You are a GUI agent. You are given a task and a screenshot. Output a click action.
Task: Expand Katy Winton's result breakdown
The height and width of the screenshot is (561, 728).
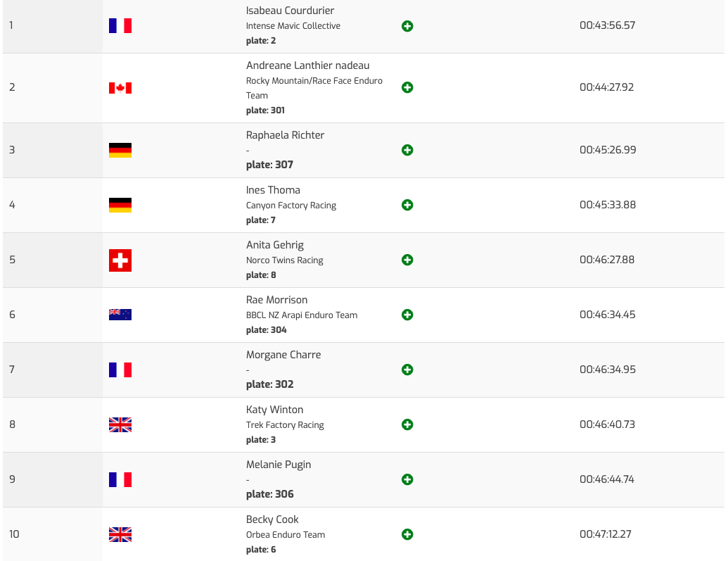407,424
